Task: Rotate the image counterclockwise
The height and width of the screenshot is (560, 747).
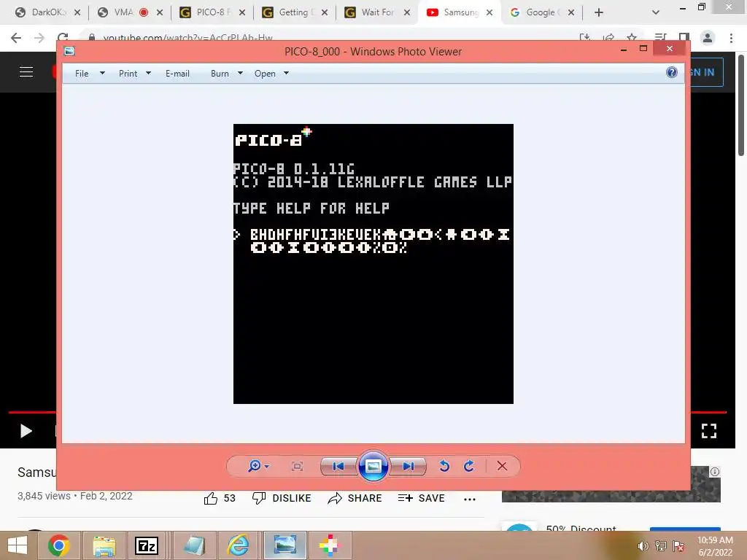Action: tap(444, 466)
